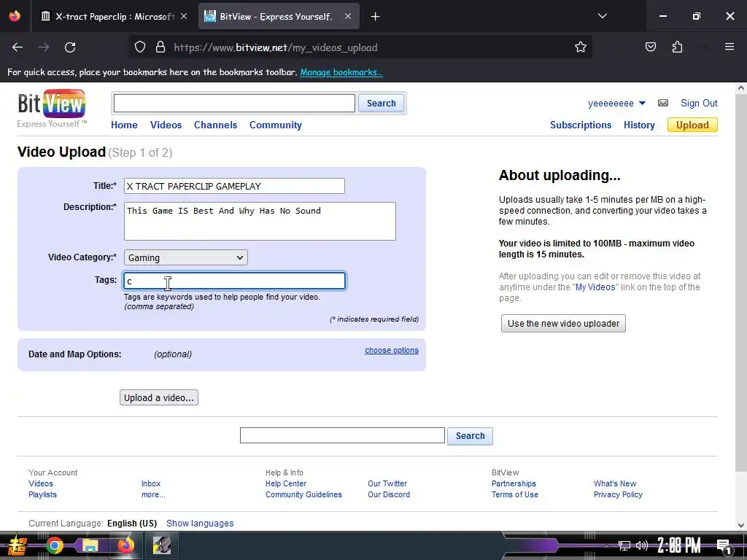Open the footer Inbox link

pyautogui.click(x=150, y=483)
